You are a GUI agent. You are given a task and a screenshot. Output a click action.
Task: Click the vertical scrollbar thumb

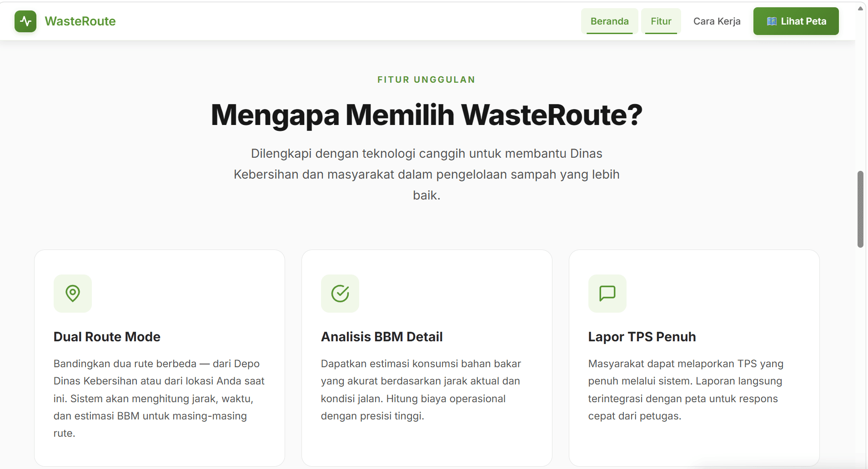point(860,209)
